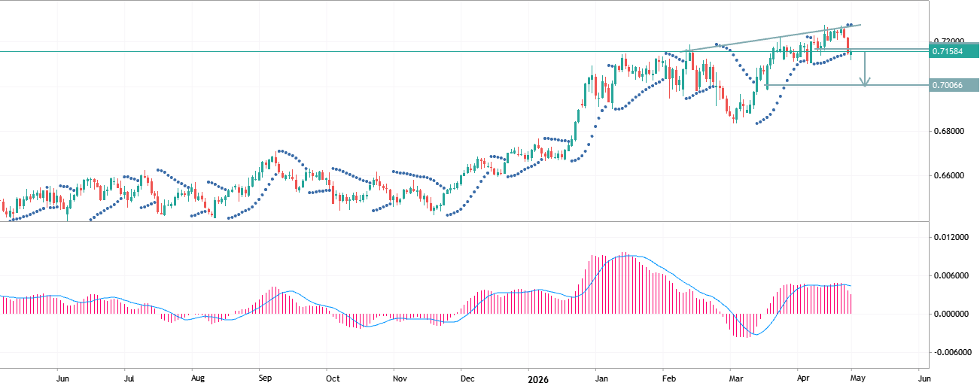This screenshot has height=386, width=980.
Task: Click the 0.006000 indicator scale value
Action: 950,276
